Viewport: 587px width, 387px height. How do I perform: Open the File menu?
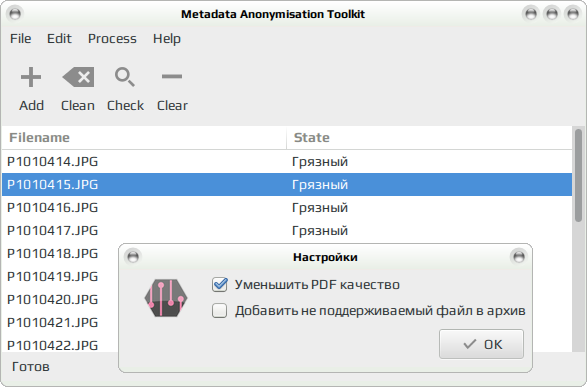tap(21, 39)
